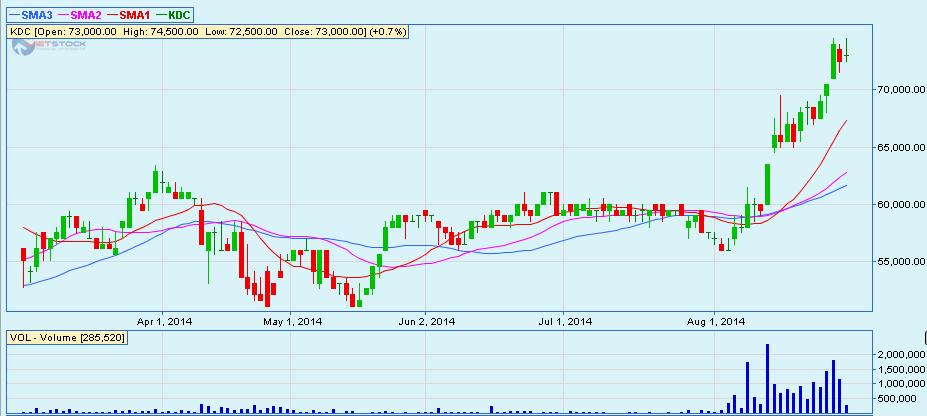Click the VOL - Volume label

click(x=66, y=338)
